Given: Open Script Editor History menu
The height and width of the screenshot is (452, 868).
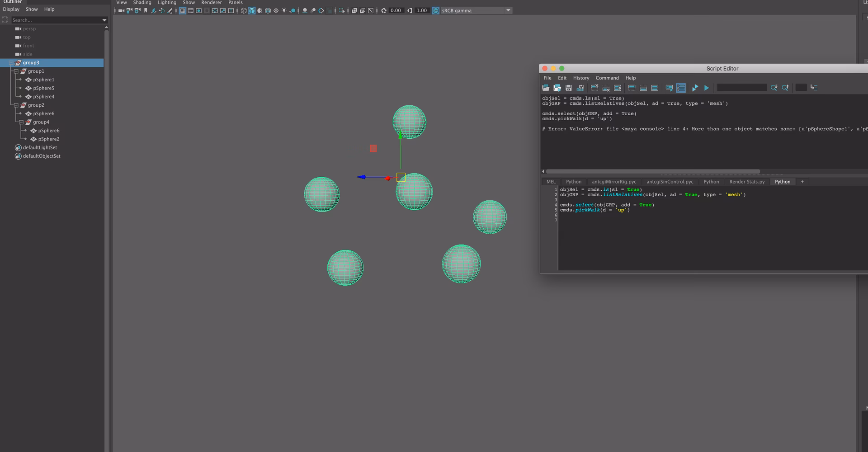Looking at the screenshot, I should [x=581, y=78].
